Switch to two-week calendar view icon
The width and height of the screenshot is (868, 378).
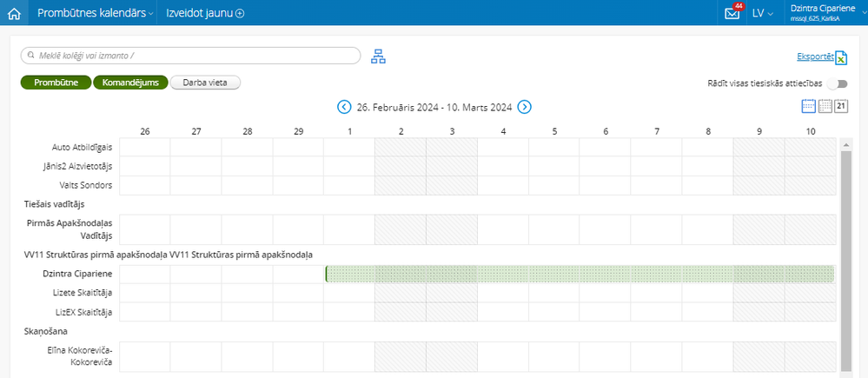click(x=808, y=106)
